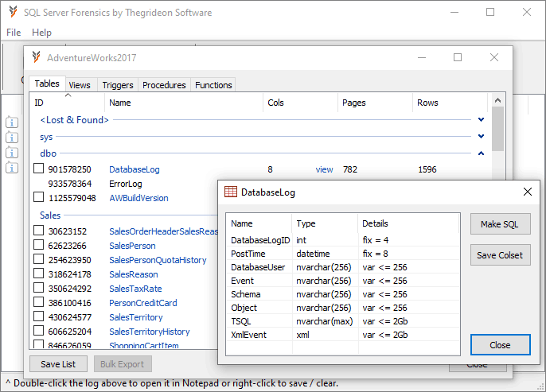The width and height of the screenshot is (546, 392).
Task: Select the Tables tab
Action: [x=47, y=83]
